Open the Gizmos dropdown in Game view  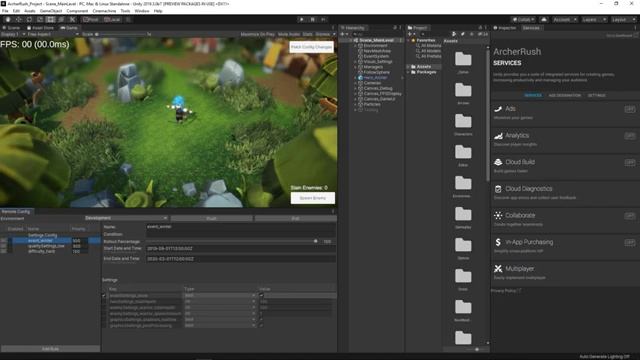click(325, 34)
